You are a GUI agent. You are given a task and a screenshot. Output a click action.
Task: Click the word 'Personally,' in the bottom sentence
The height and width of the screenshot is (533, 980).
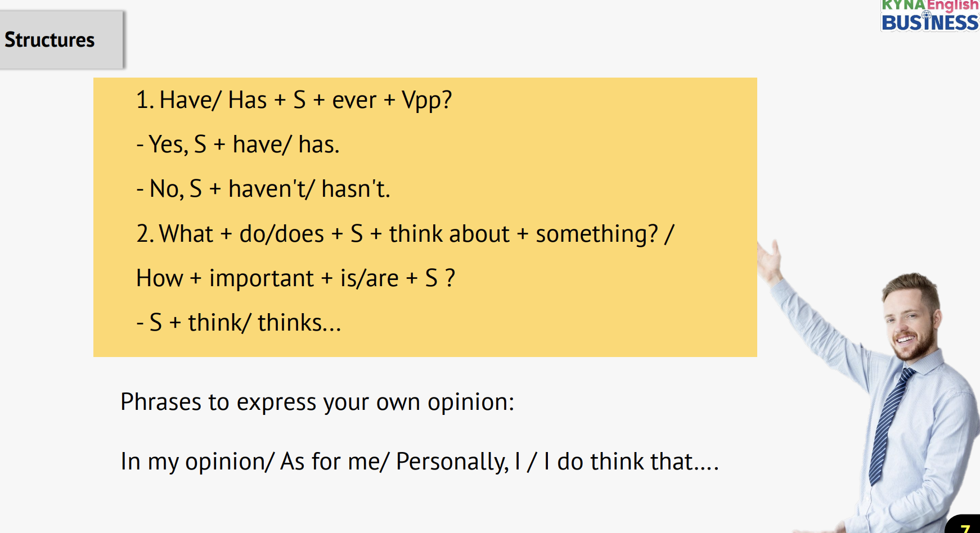[x=452, y=462]
